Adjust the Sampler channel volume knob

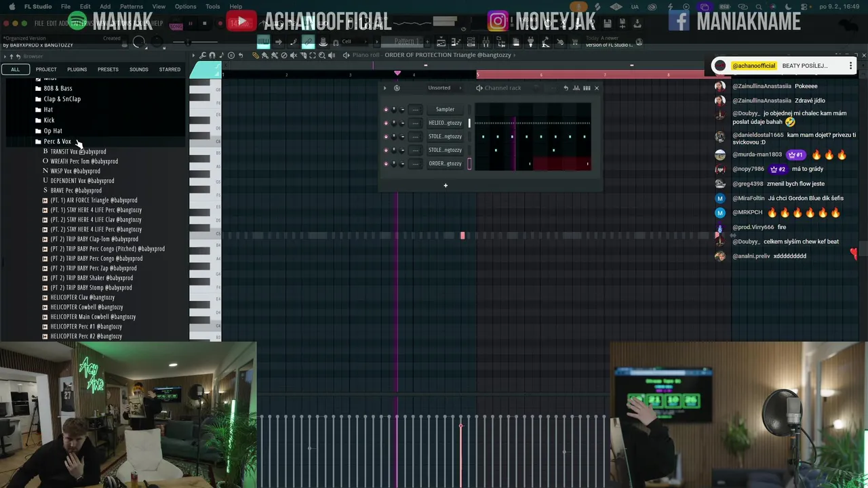coord(402,109)
